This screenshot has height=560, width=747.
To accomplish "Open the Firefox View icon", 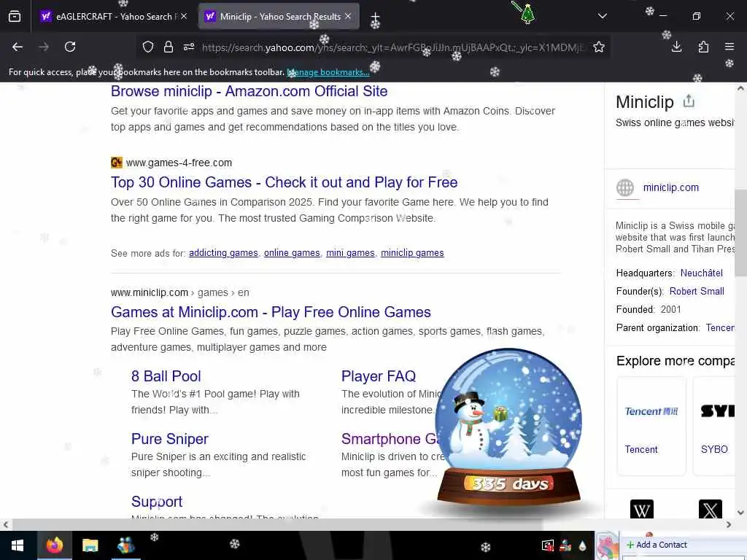I will (x=15, y=17).
